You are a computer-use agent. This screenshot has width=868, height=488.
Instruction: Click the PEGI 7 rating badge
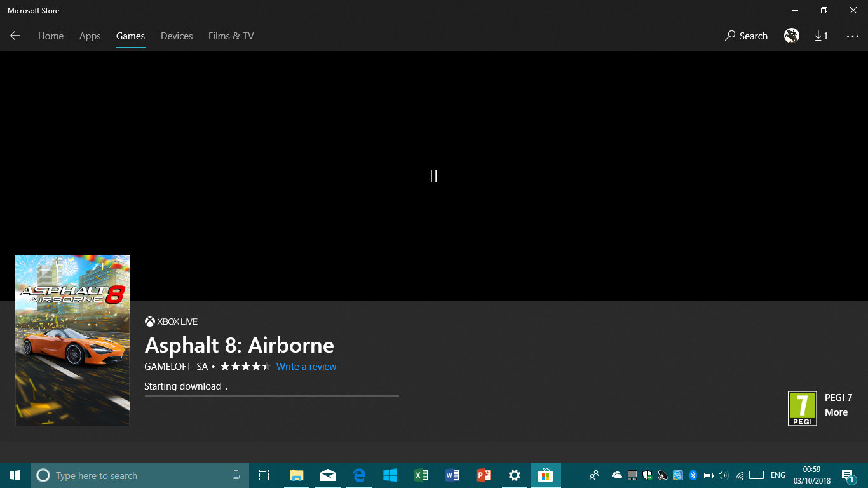point(802,409)
